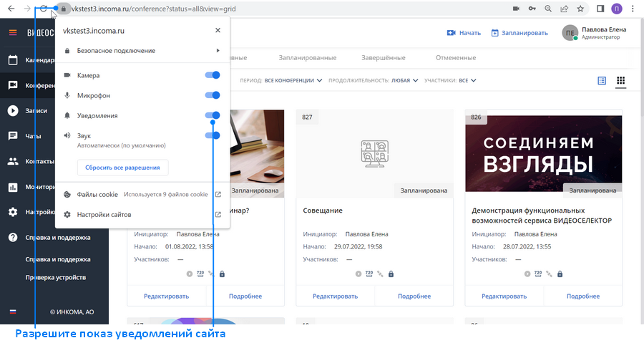The image size is (644, 343).
Task: Click Сбросить все разрешения button
Action: (122, 168)
